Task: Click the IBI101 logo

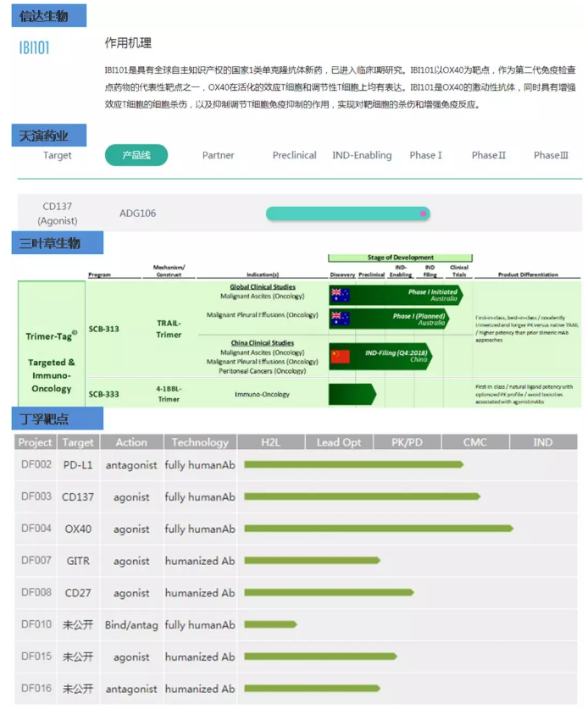Action: point(35,48)
